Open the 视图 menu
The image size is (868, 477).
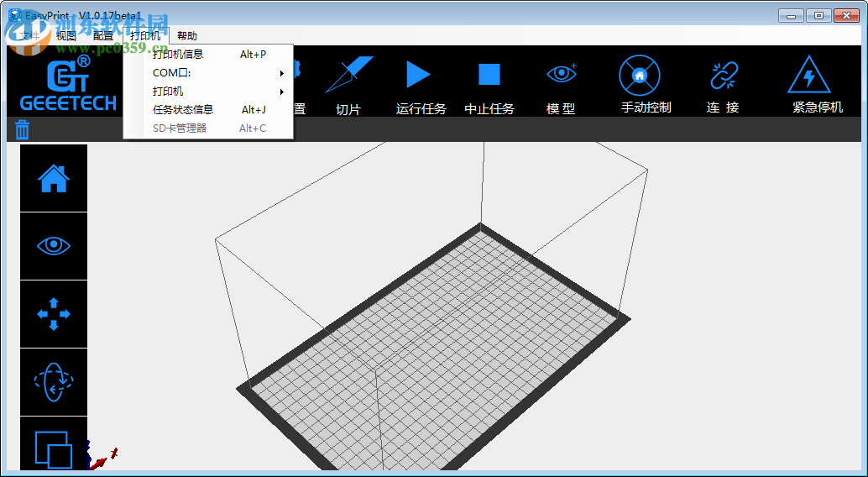coord(65,36)
